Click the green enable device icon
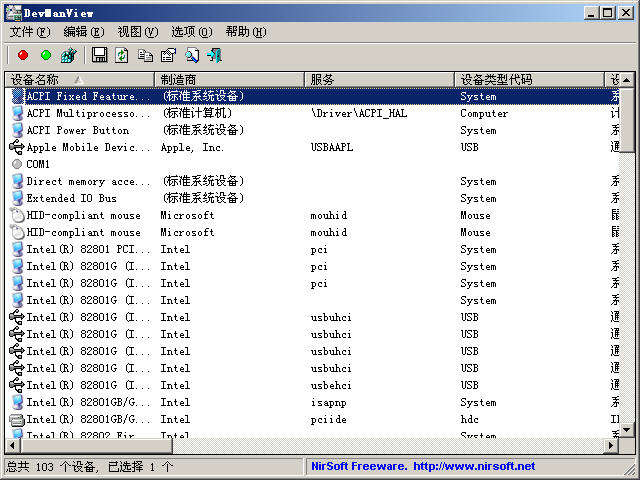This screenshot has height=480, width=640. [45, 56]
